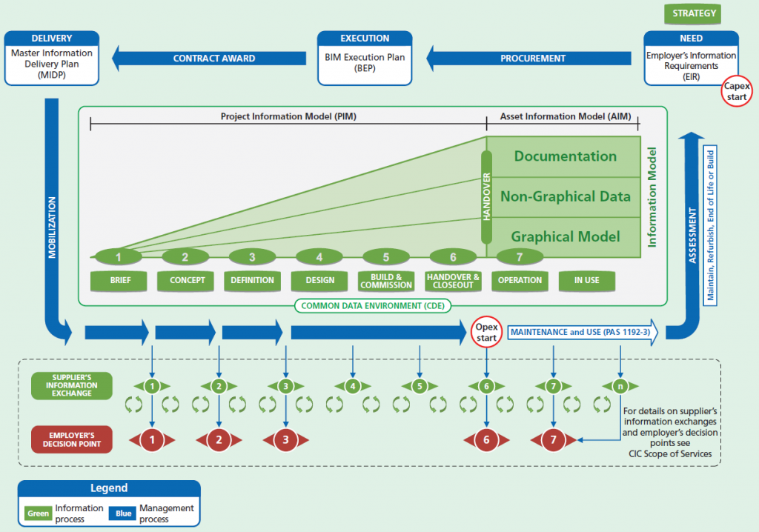This screenshot has width=759, height=532.
Task: Open the EXECUTION box header
Action: pos(365,39)
